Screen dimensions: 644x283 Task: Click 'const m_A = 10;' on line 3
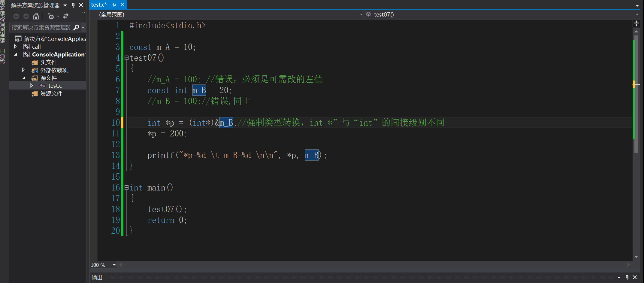163,47
